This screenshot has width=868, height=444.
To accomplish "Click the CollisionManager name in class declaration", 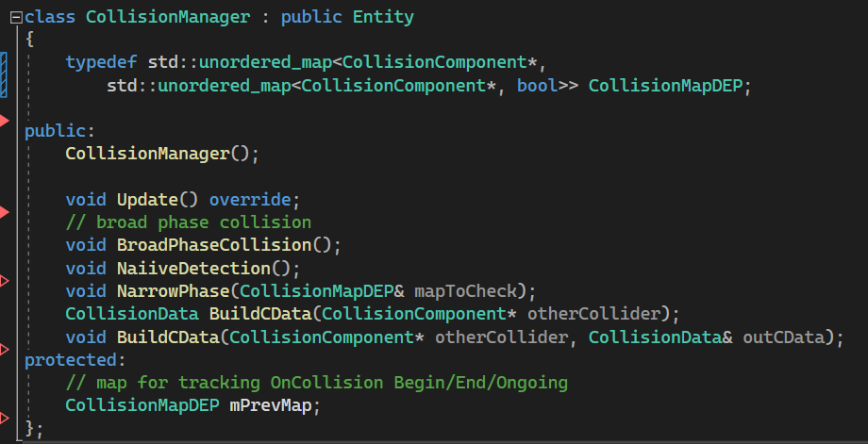I will click(168, 17).
